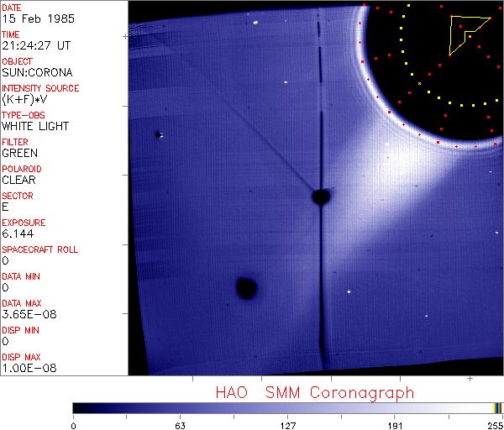Select the 0 under DISP MIN

coord(6,341)
